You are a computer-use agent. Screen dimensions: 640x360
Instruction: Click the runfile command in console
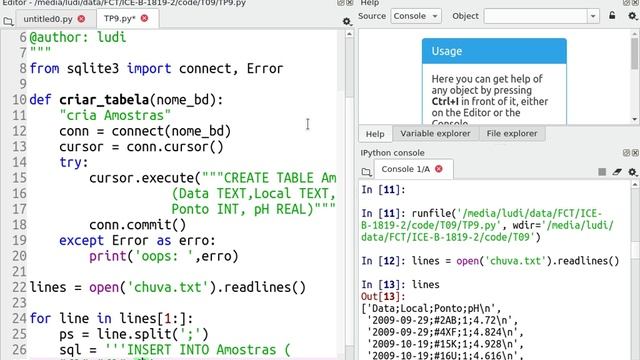click(x=487, y=225)
